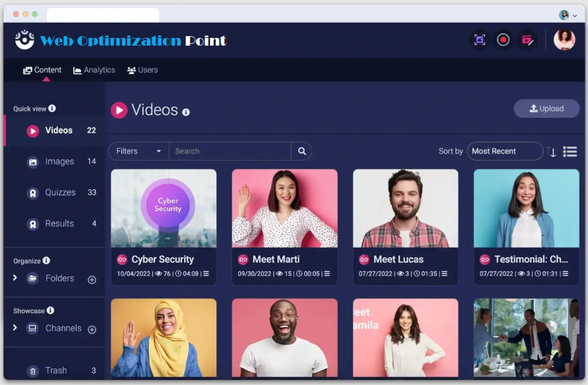Screen dimensions: 588x385
Task: Switch to list view layout
Action: click(x=570, y=152)
